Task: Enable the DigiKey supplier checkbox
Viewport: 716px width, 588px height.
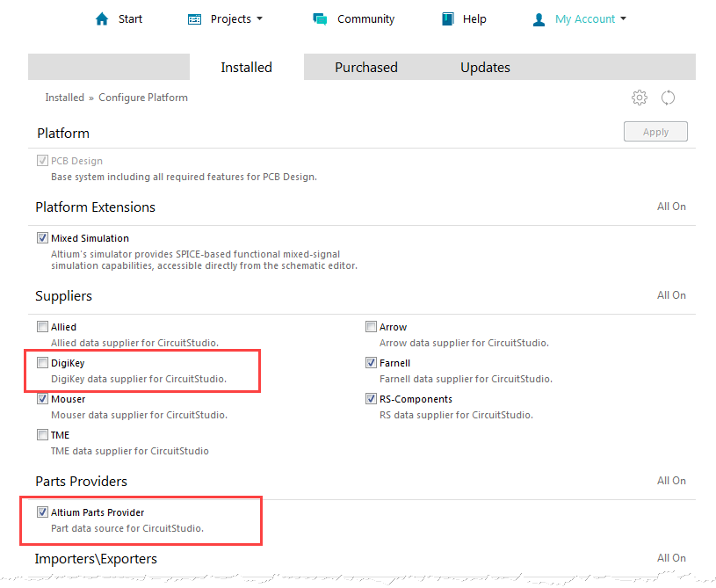Action: tap(43, 363)
